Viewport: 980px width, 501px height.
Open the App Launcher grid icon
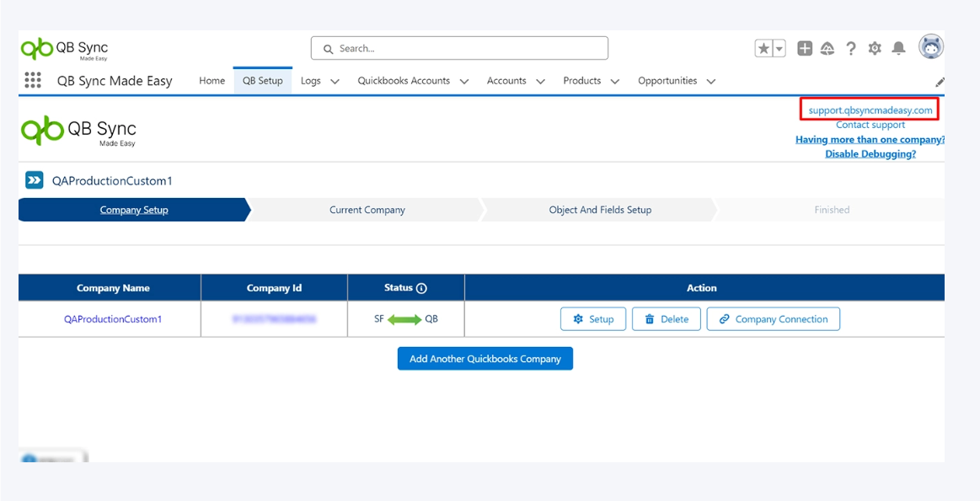click(33, 80)
